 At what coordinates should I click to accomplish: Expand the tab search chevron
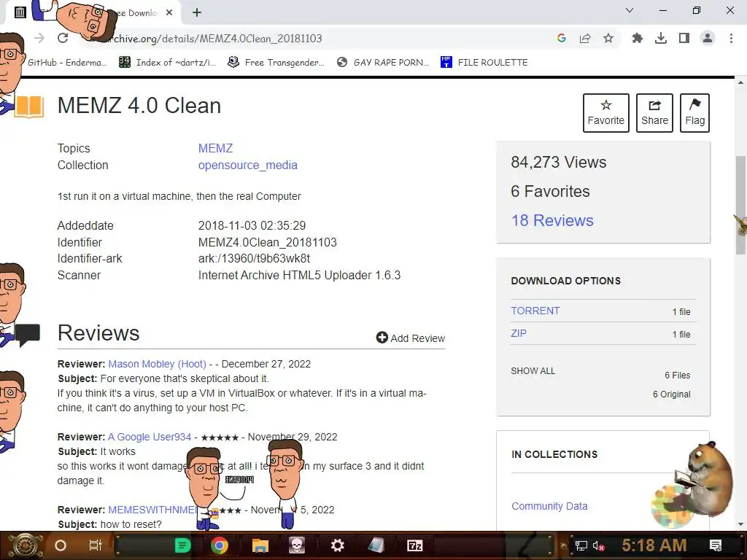point(630,10)
